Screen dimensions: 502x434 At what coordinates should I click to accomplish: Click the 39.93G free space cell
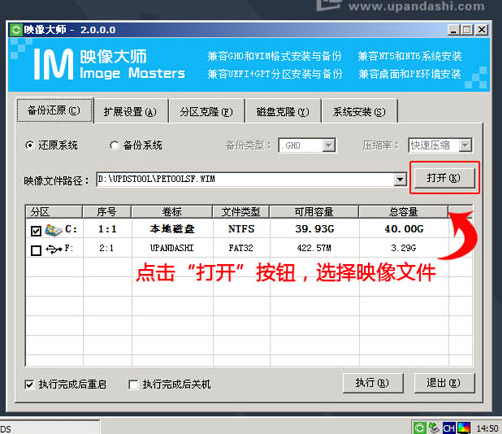click(x=315, y=229)
